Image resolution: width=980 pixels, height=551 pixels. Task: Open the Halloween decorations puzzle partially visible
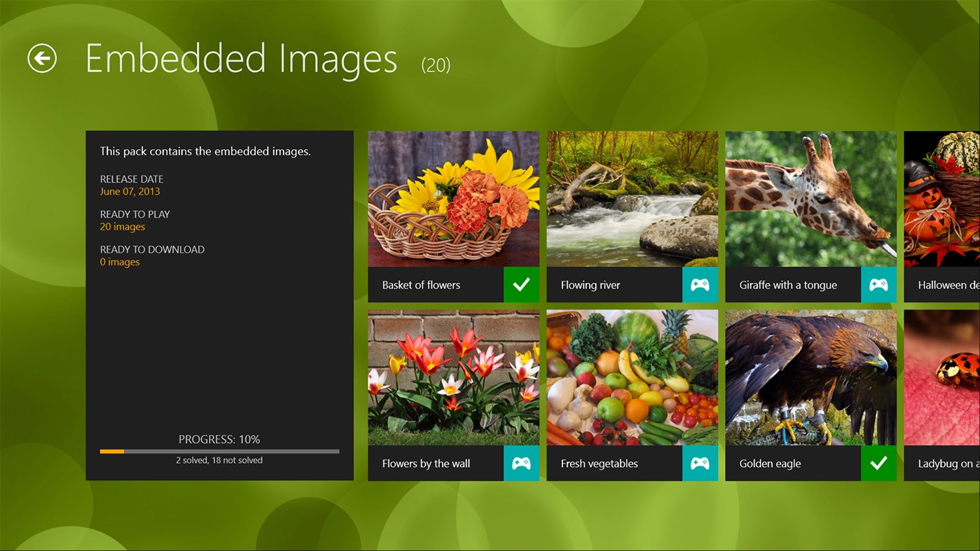[942, 200]
